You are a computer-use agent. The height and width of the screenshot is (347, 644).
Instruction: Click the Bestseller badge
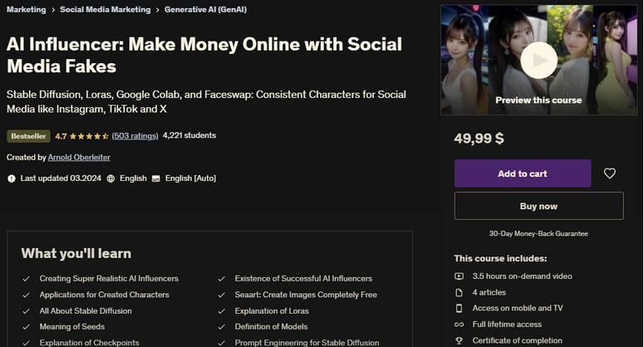(x=28, y=135)
